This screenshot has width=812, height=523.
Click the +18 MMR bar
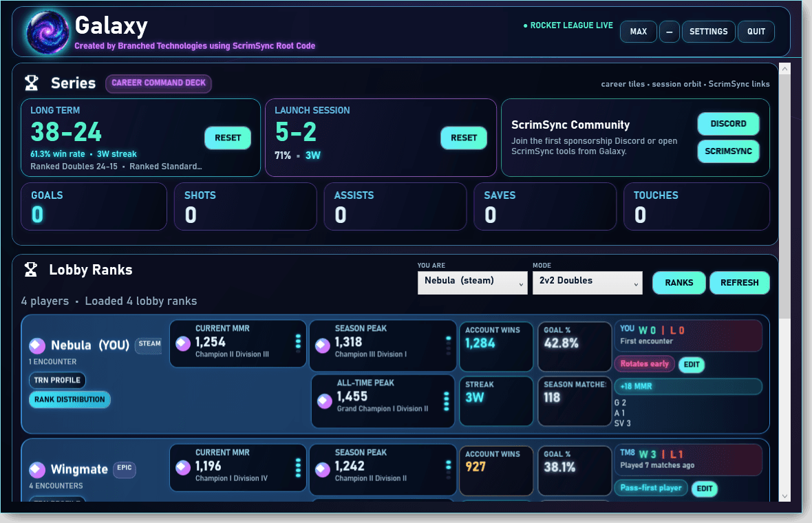click(688, 386)
